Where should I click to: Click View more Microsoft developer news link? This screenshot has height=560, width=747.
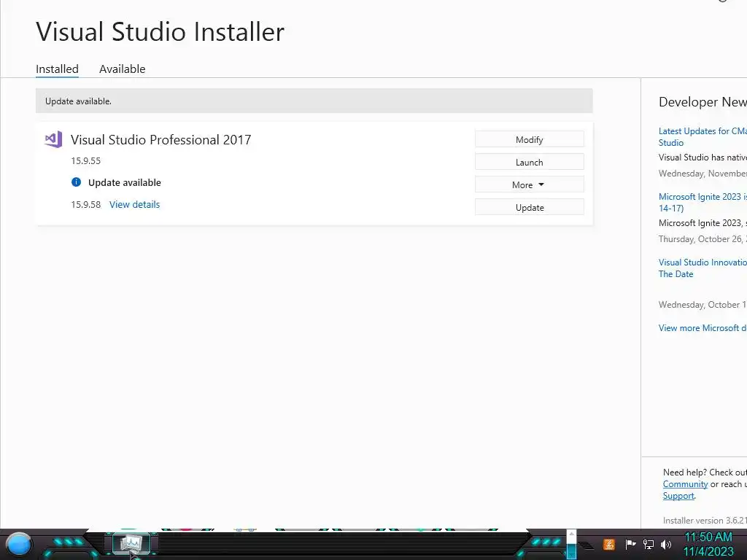703,328
